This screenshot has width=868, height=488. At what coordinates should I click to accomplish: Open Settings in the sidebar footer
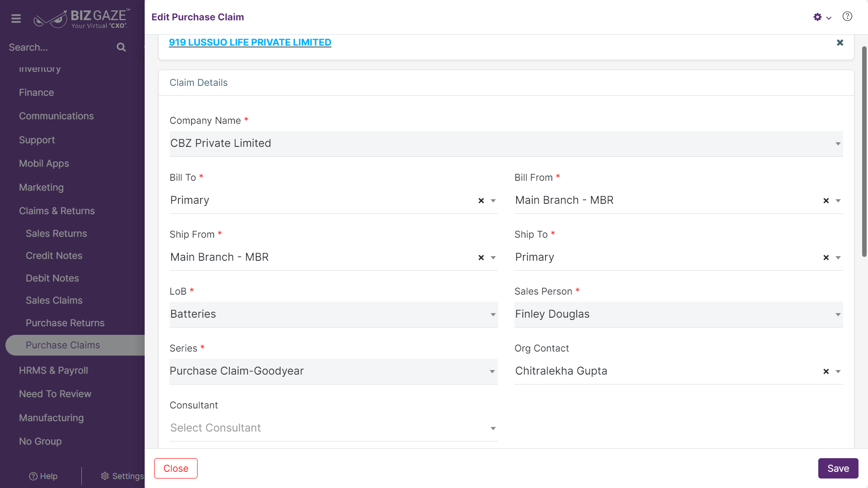point(122,476)
